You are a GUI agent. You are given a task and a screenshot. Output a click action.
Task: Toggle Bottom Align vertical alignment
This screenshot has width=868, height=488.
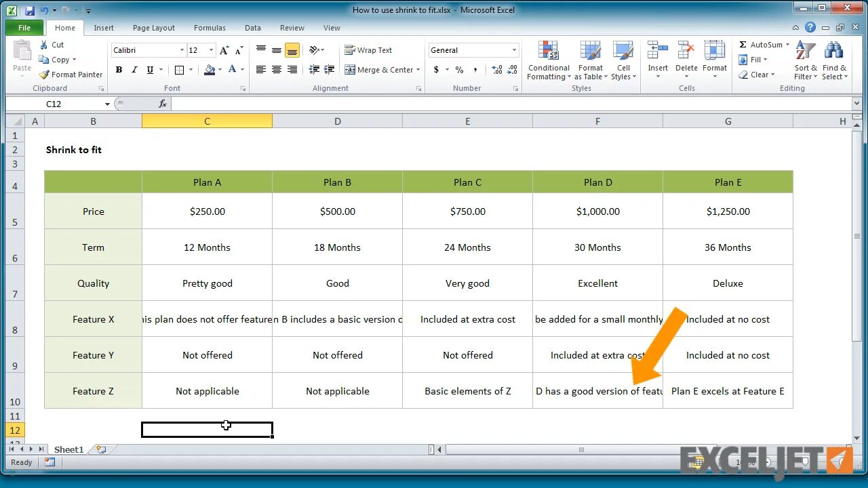coord(292,50)
